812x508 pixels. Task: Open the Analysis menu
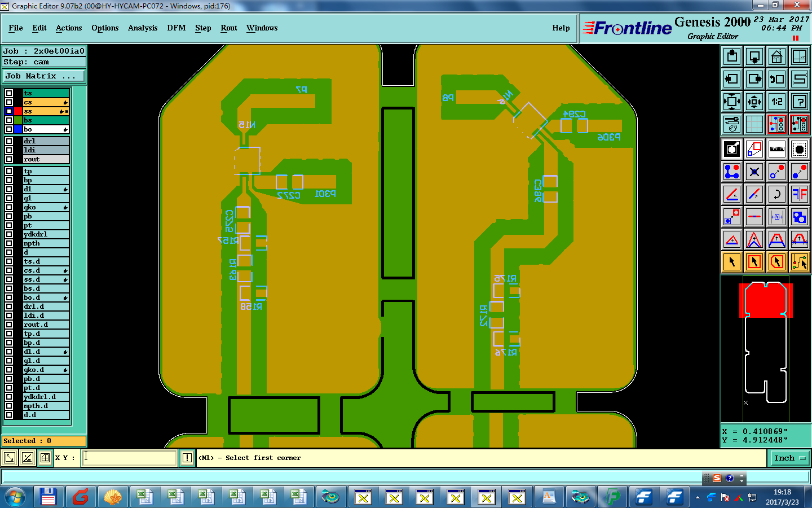143,28
